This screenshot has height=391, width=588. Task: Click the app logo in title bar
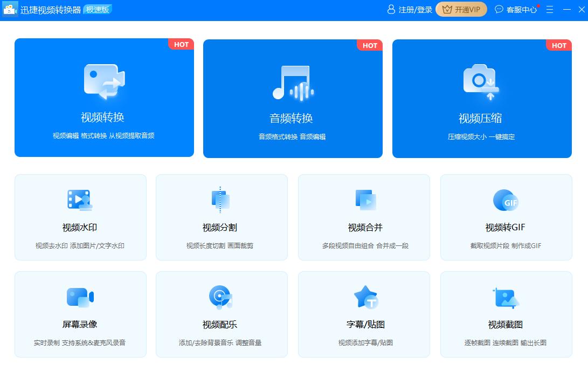9,10
